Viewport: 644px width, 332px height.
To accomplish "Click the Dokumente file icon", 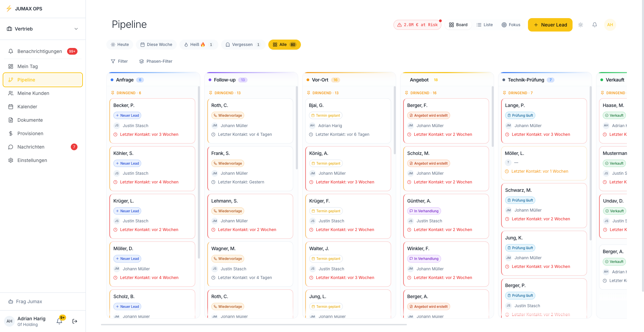I will click(x=11, y=120).
